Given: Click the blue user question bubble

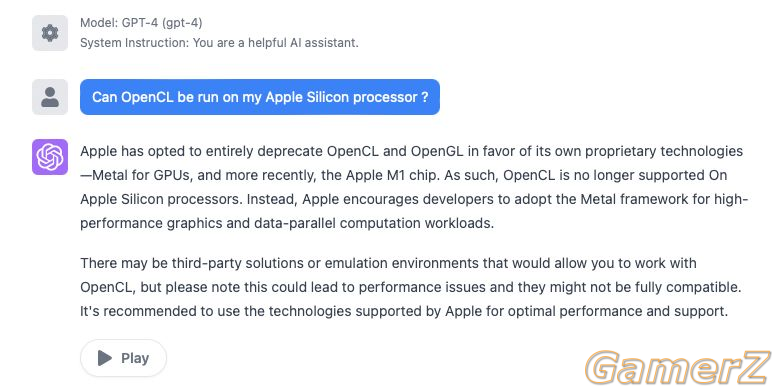Looking at the screenshot, I should [x=260, y=97].
